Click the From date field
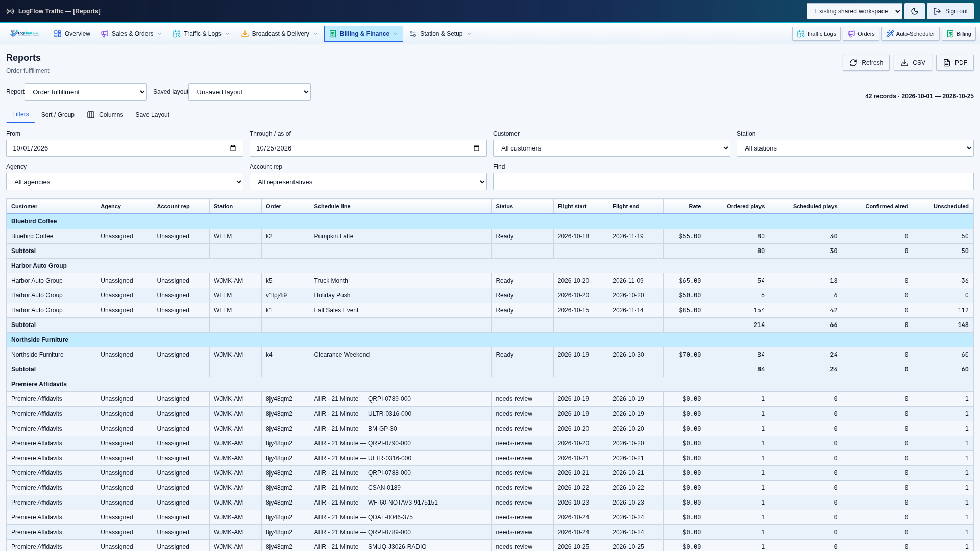980x551 pixels. click(x=125, y=148)
